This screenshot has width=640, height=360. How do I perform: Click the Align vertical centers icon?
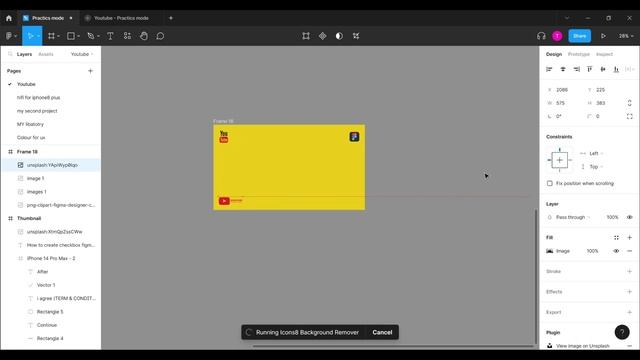tap(603, 69)
